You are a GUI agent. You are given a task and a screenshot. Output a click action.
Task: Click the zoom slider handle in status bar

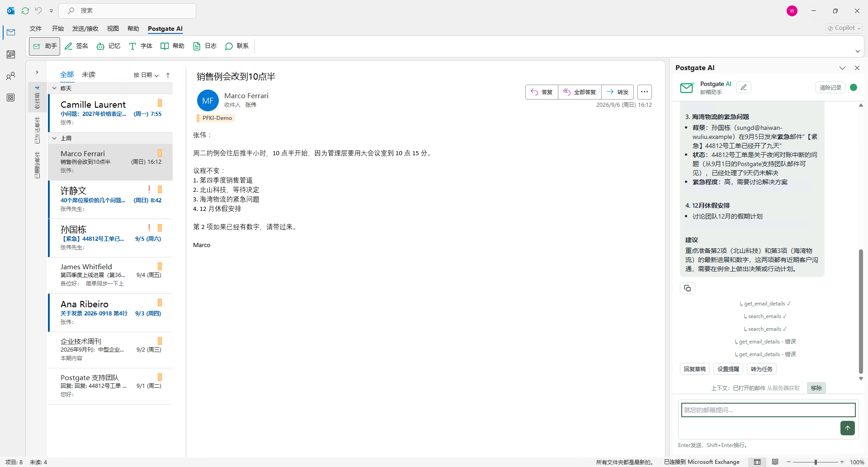click(x=816, y=462)
